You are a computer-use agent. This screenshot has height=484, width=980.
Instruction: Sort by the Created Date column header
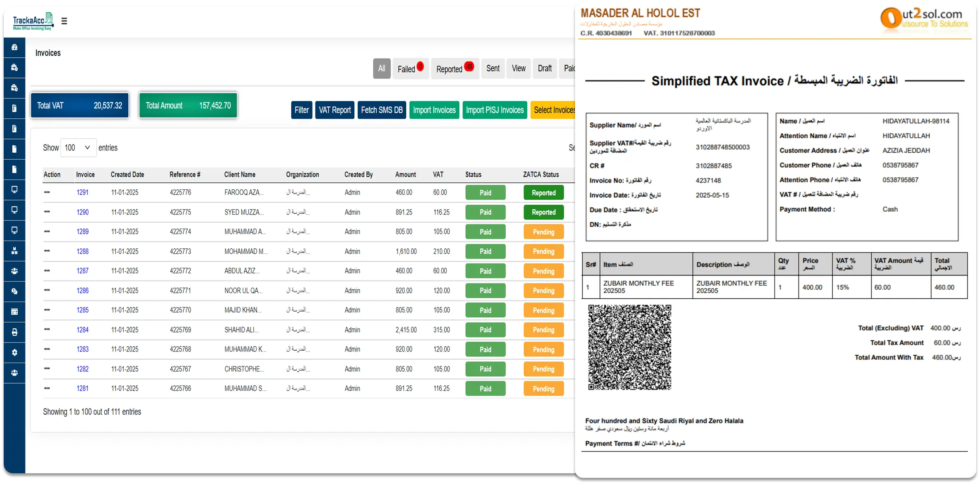pyautogui.click(x=127, y=175)
